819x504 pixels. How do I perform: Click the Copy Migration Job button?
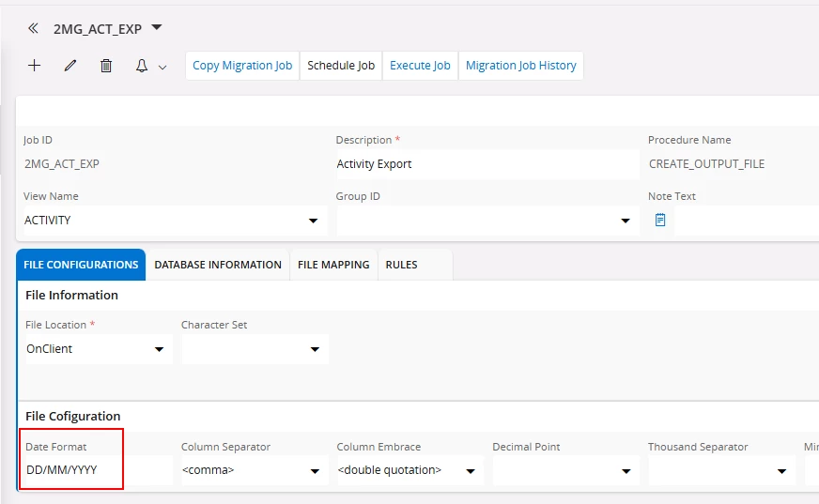[242, 66]
